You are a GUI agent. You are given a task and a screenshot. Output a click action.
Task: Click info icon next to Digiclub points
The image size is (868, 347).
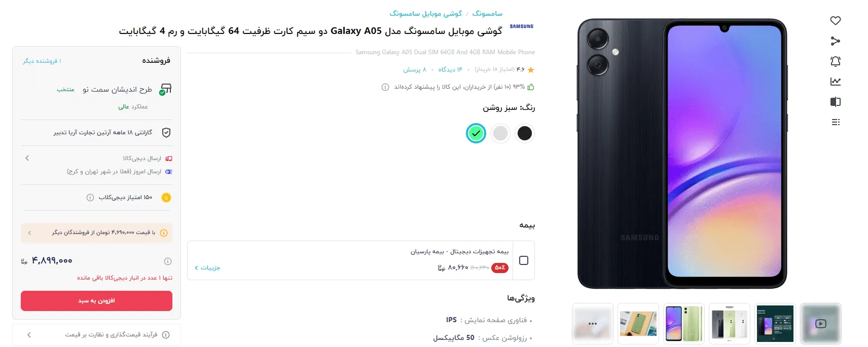click(x=90, y=198)
